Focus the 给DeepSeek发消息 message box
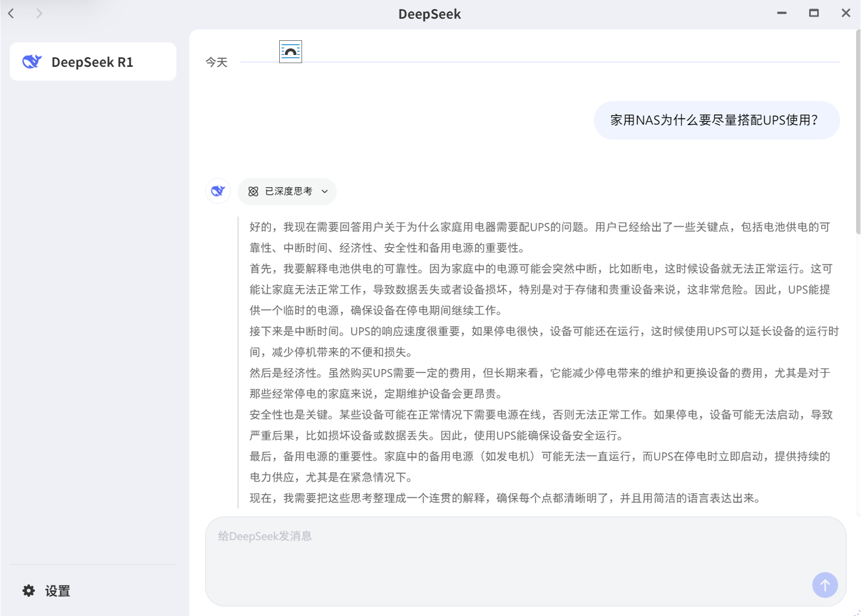861x616 pixels. tap(526, 561)
